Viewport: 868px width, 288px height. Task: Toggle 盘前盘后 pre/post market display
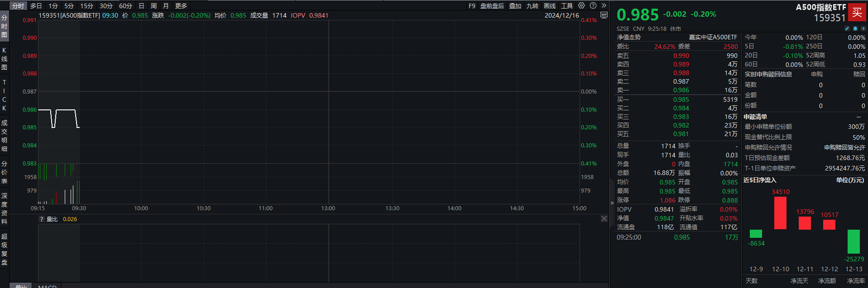tap(492, 6)
